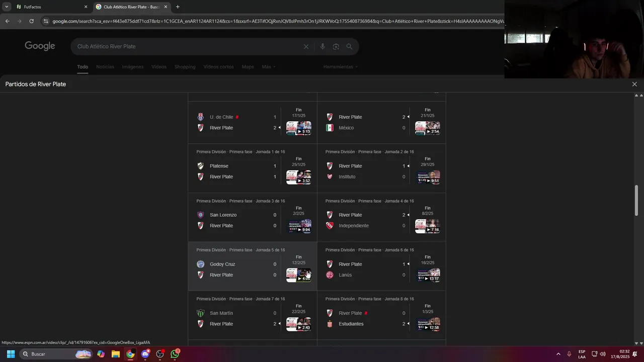Screen dimensions: 644x362
Task: Click the México flag icon
Action: coord(330,128)
